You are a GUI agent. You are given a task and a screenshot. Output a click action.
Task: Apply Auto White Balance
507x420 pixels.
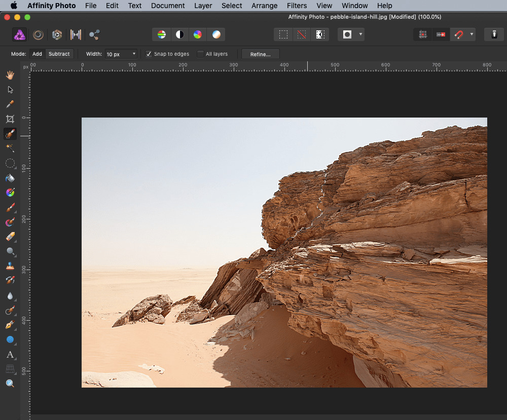point(216,34)
